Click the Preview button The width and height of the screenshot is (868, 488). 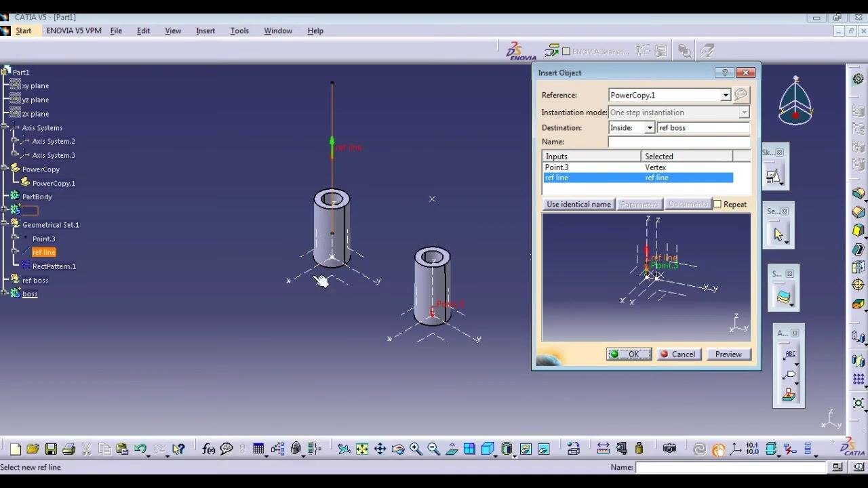click(728, 354)
